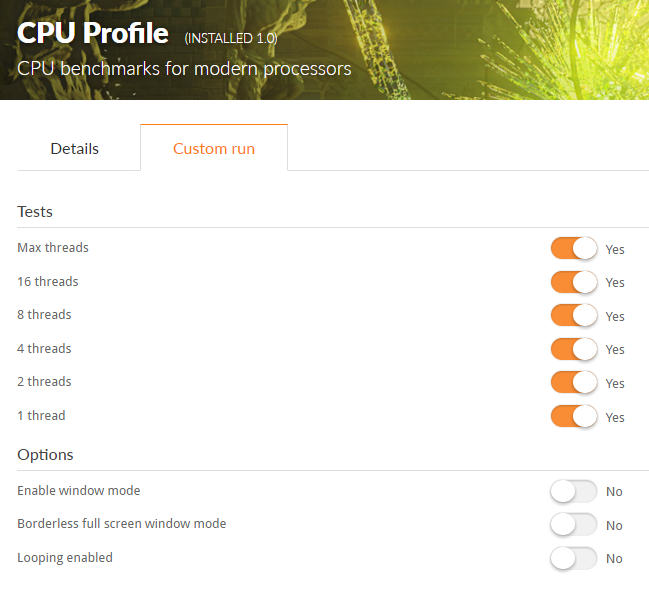
Task: Click the Options section heading
Action: 45,455
